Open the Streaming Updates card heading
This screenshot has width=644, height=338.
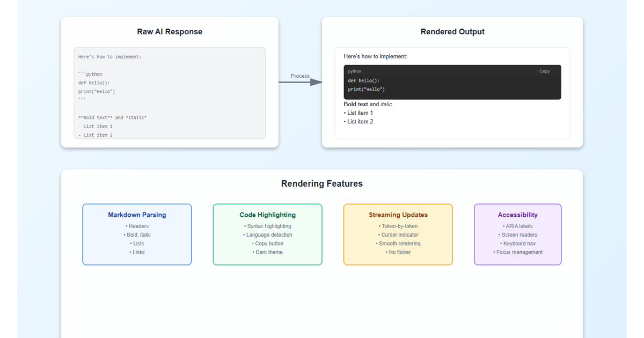click(398, 215)
